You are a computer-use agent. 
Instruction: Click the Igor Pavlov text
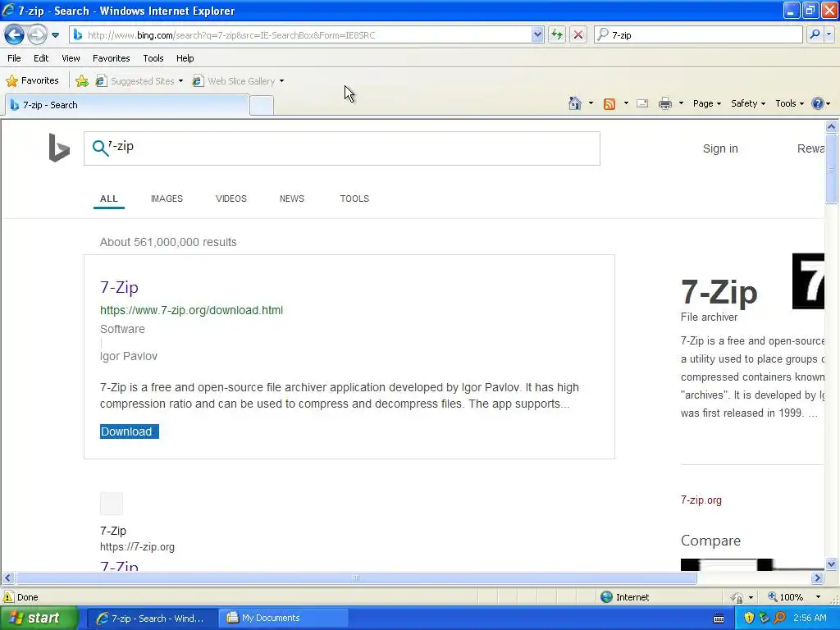coord(129,356)
